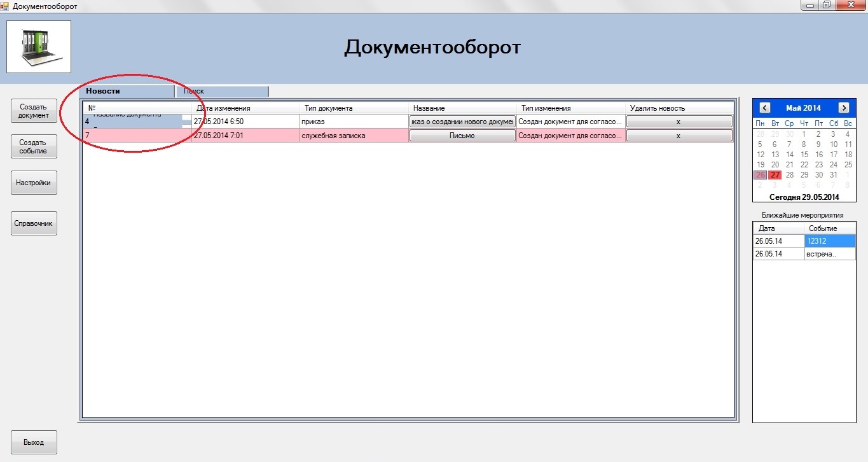
Task: Click the Выход button to exit
Action: coord(34,442)
